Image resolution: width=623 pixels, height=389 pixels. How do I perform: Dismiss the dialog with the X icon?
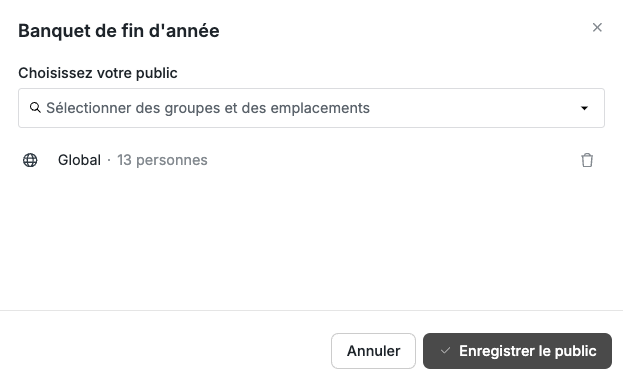597,27
